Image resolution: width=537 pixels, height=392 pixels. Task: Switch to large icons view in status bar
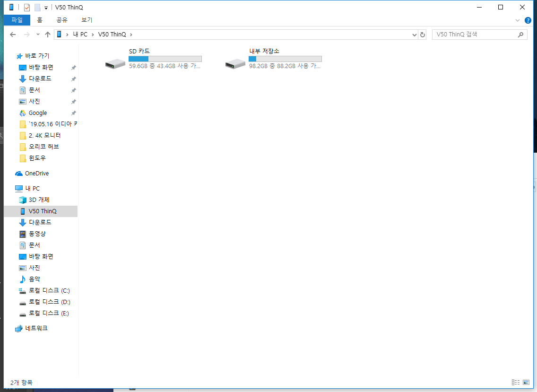coord(526,383)
